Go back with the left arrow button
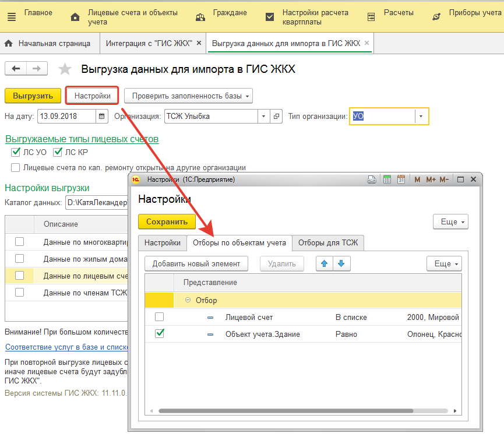 point(16,68)
